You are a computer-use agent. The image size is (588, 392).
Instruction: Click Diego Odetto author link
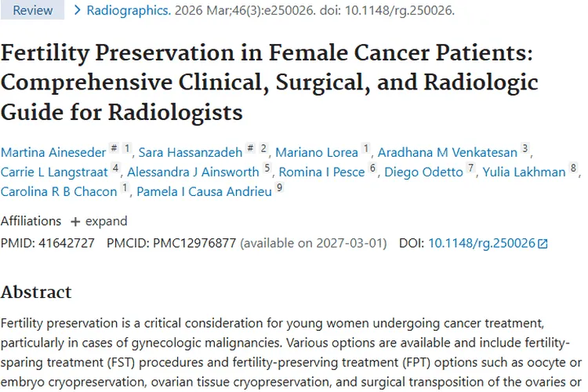coord(423,172)
